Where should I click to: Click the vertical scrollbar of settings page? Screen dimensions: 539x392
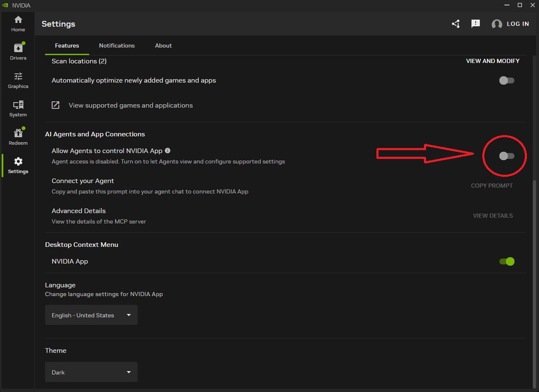(x=534, y=284)
